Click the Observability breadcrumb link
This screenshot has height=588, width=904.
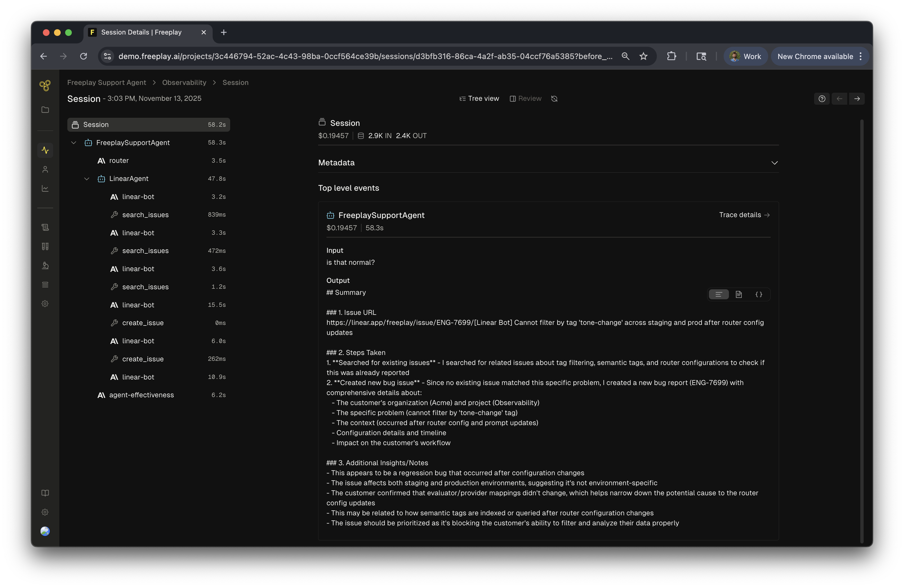(x=184, y=83)
